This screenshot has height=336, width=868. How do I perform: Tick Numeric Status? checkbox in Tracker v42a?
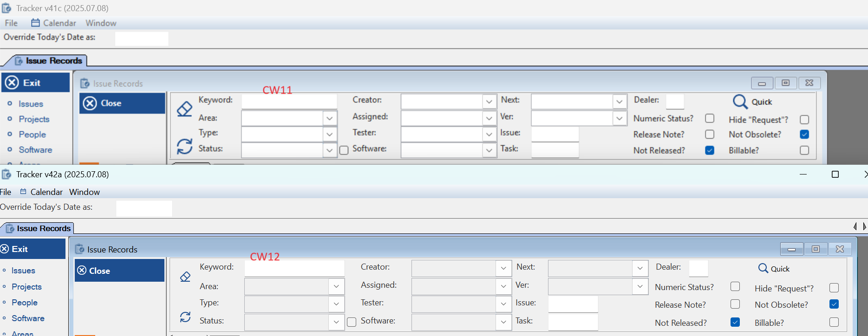click(735, 287)
